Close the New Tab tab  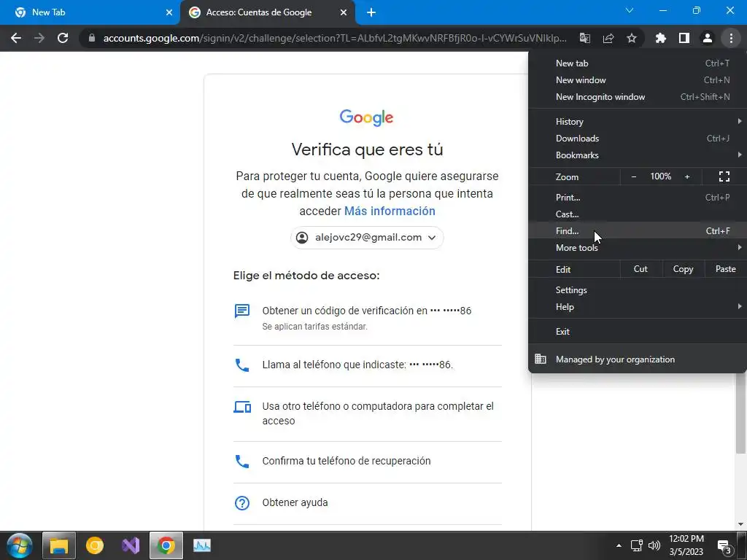tap(169, 13)
